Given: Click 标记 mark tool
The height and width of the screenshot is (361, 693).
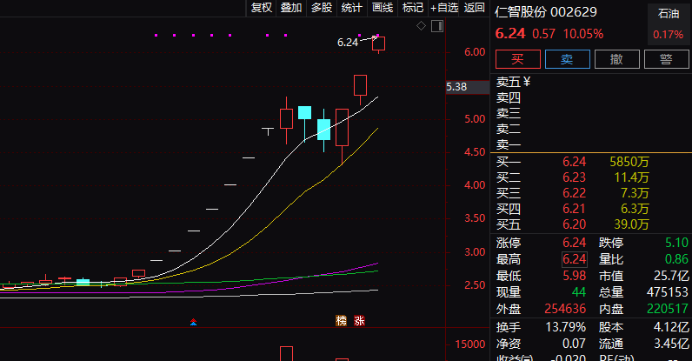Looking at the screenshot, I should 413,8.
